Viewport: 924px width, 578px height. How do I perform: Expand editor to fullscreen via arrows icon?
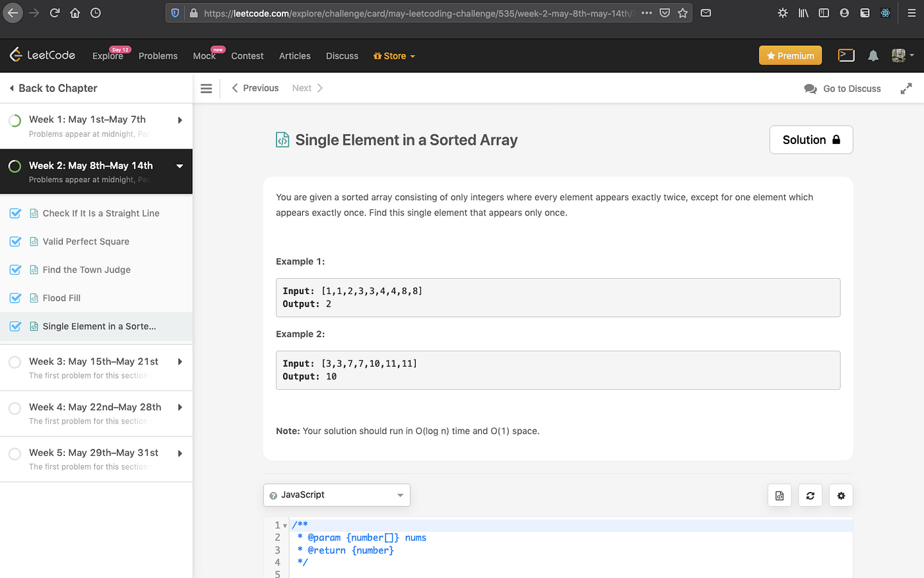pos(906,89)
